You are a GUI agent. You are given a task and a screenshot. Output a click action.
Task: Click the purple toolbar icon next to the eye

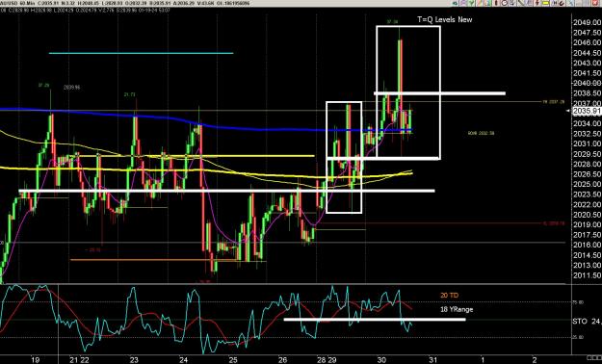[x=463, y=3]
